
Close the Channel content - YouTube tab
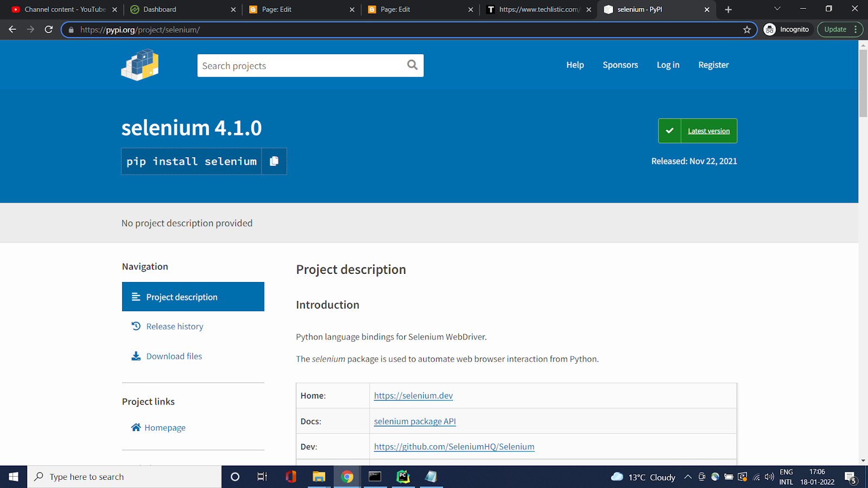pyautogui.click(x=114, y=10)
